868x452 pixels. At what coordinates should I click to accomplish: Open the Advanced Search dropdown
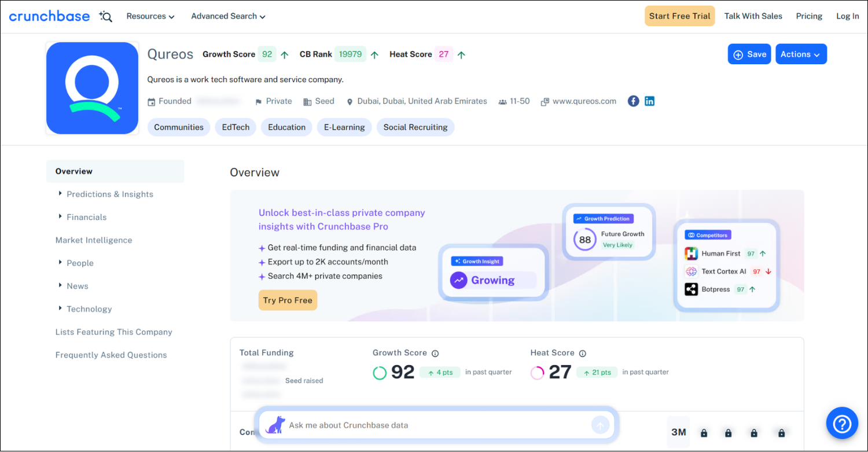(229, 16)
